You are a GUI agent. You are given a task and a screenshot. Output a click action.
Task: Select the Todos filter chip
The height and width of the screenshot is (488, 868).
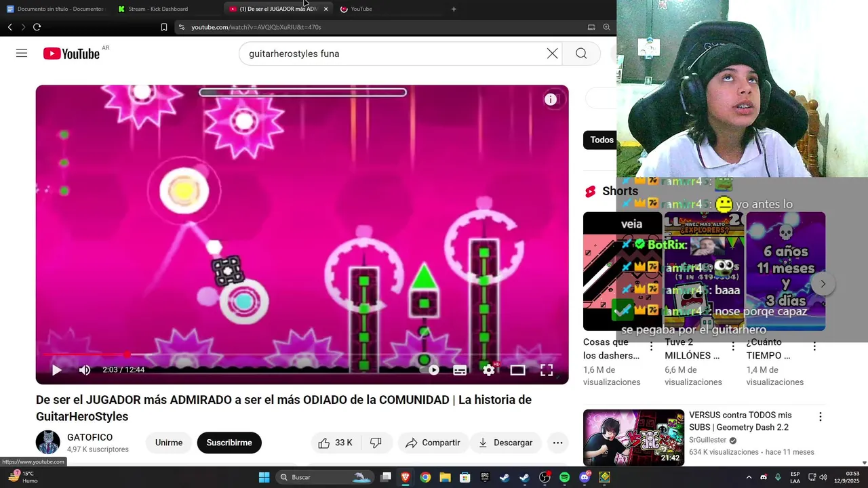(x=600, y=140)
